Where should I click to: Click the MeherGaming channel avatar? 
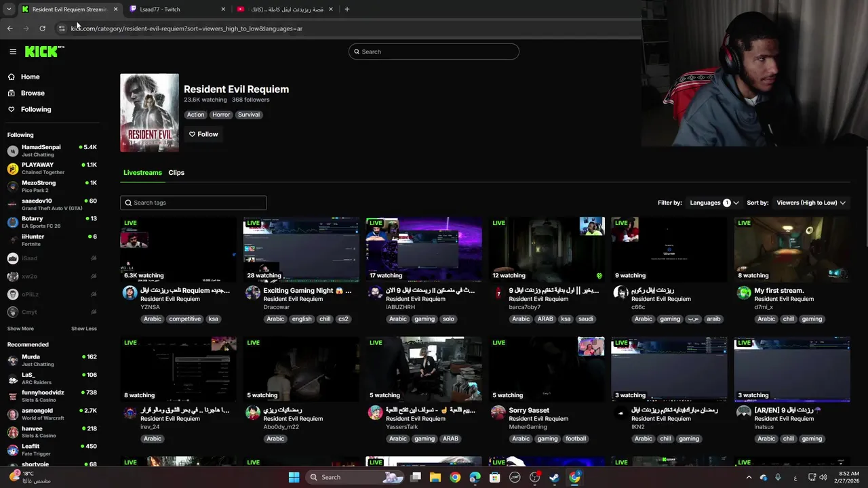point(498,413)
